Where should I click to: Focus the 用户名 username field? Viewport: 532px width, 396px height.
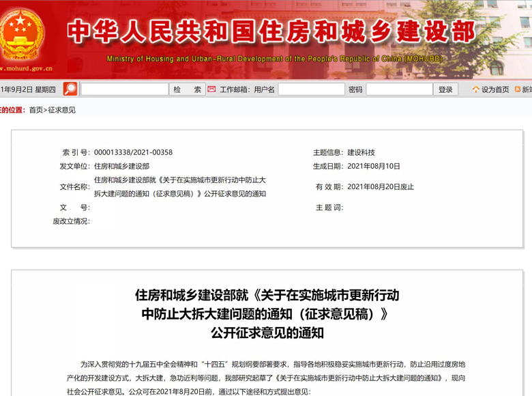point(311,89)
